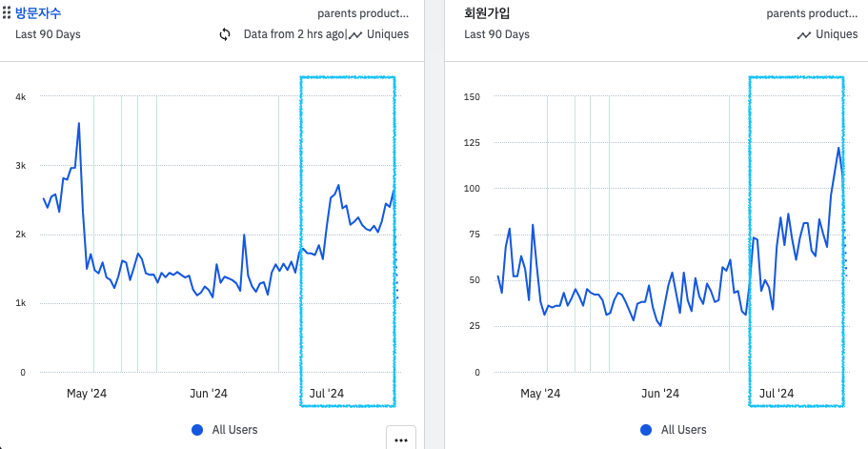Click 'parents product...' label above 방문자수 chart
868x449 pixels.
363,13
